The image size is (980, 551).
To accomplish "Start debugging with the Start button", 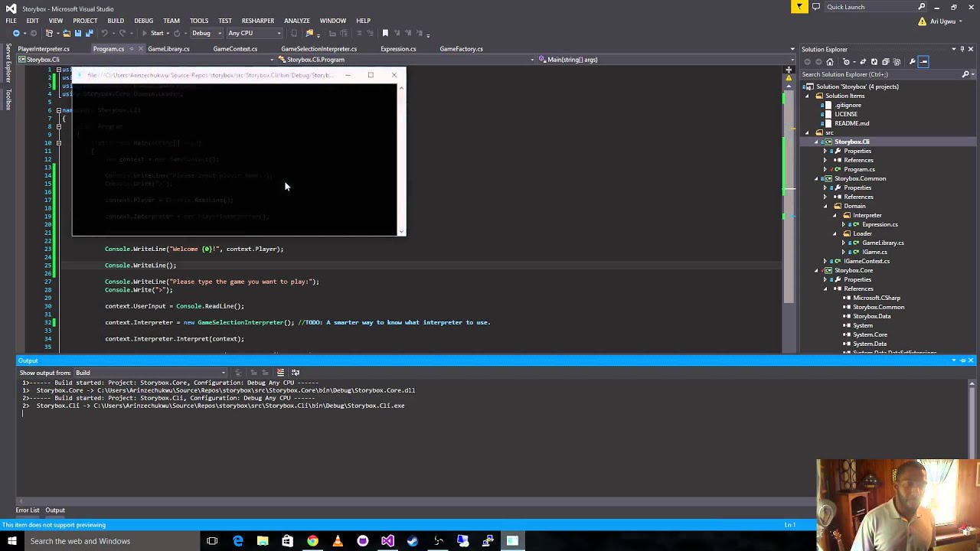I will pos(153,33).
